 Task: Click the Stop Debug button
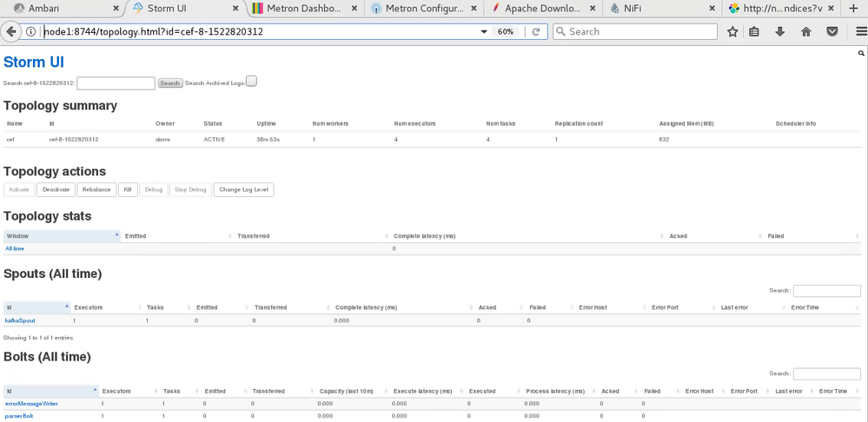pos(190,189)
